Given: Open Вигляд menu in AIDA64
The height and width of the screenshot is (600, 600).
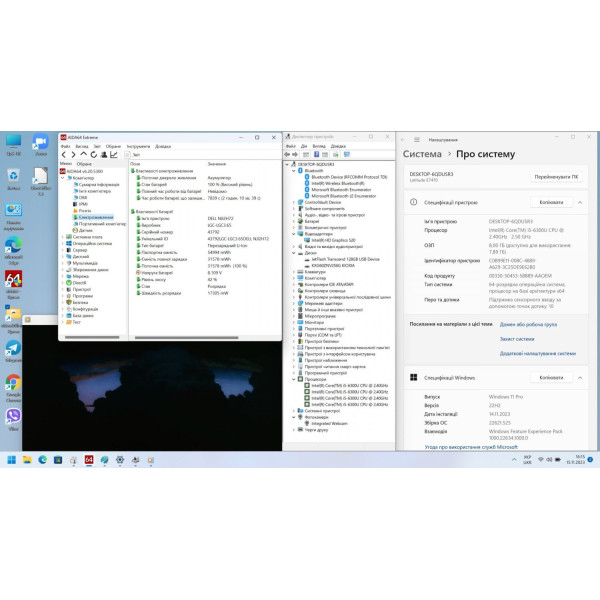Looking at the screenshot, I should 82,146.
